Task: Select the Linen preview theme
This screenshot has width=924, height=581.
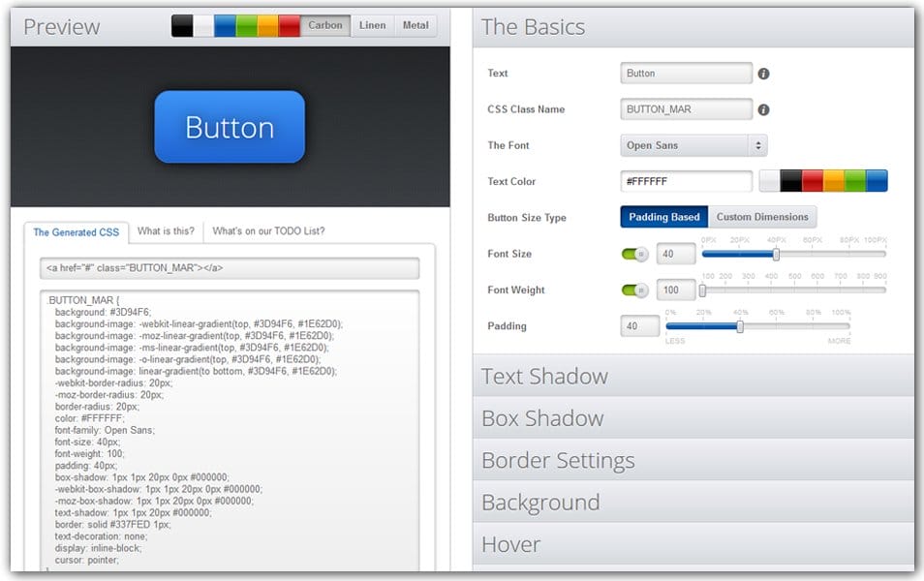Action: click(x=372, y=25)
